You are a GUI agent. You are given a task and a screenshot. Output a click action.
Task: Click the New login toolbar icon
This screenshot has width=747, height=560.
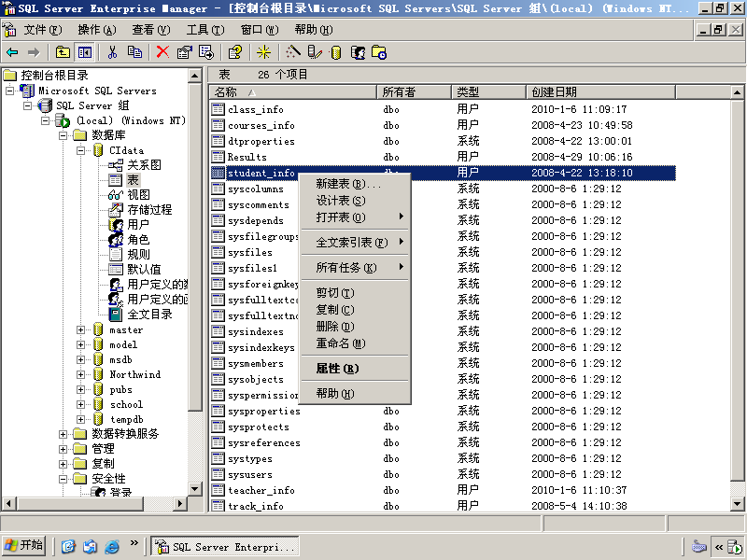358,52
